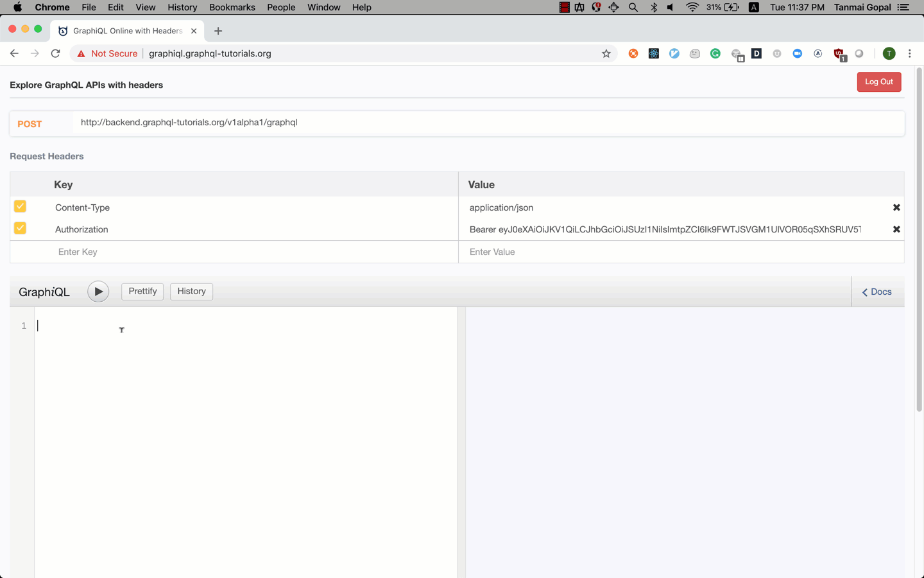
Task: Click the POST method label
Action: 30,124
